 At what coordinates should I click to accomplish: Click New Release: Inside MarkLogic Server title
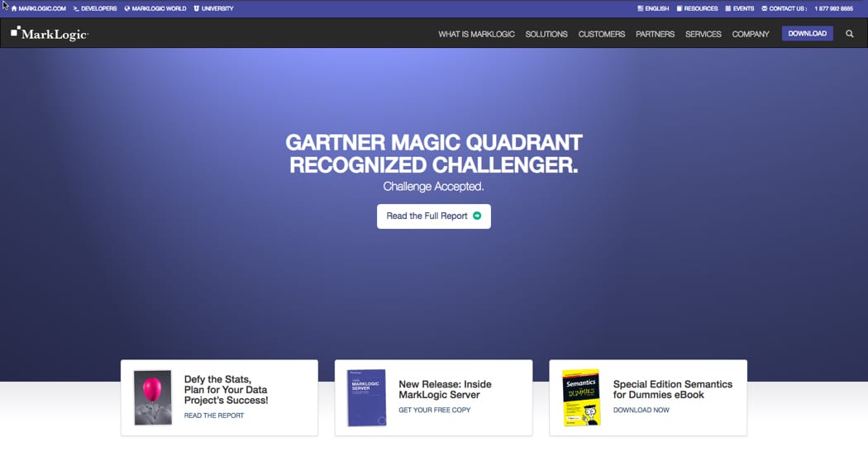pos(445,390)
